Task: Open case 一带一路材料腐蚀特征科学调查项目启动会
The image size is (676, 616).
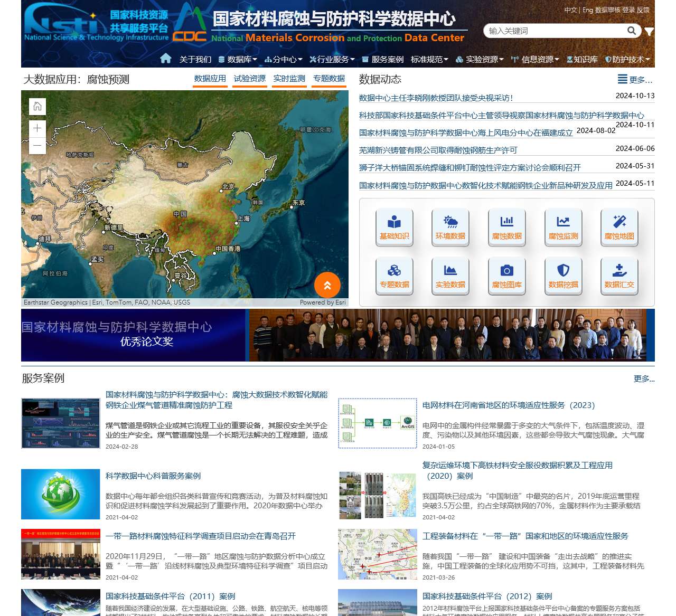Action: pos(201,536)
